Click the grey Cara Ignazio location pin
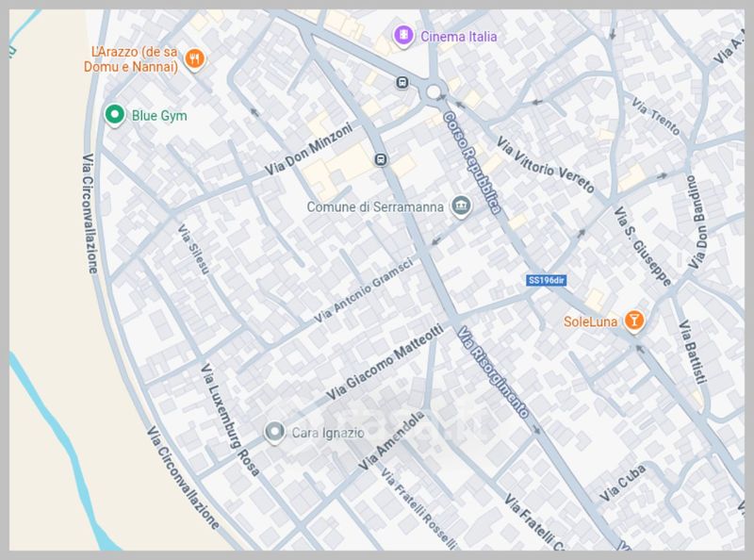The width and height of the screenshot is (754, 560). 274,433
